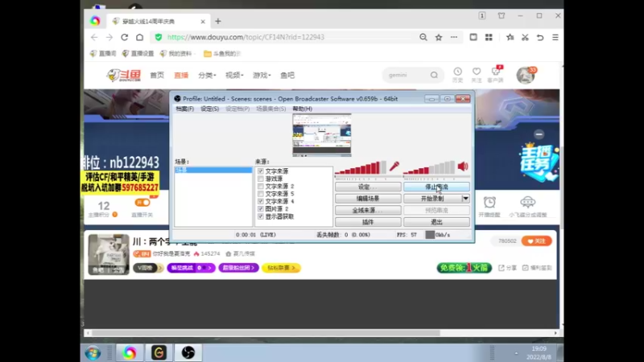The width and height of the screenshot is (644, 362).
Task: Click the OBS preview thumbnail
Action: tap(321, 135)
